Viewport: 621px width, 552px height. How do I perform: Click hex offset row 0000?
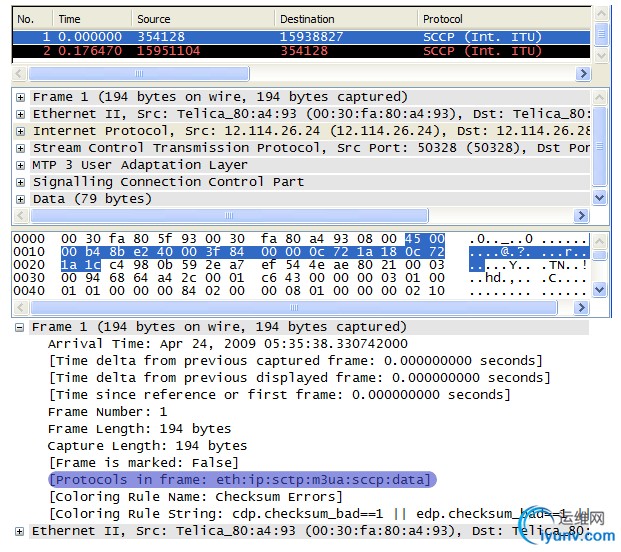(29, 239)
